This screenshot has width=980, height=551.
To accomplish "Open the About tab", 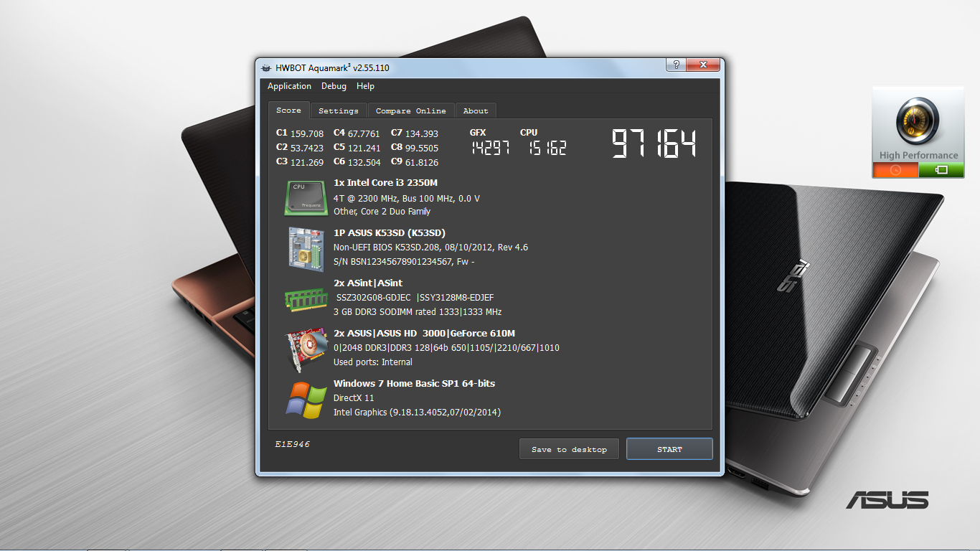I will (x=476, y=111).
